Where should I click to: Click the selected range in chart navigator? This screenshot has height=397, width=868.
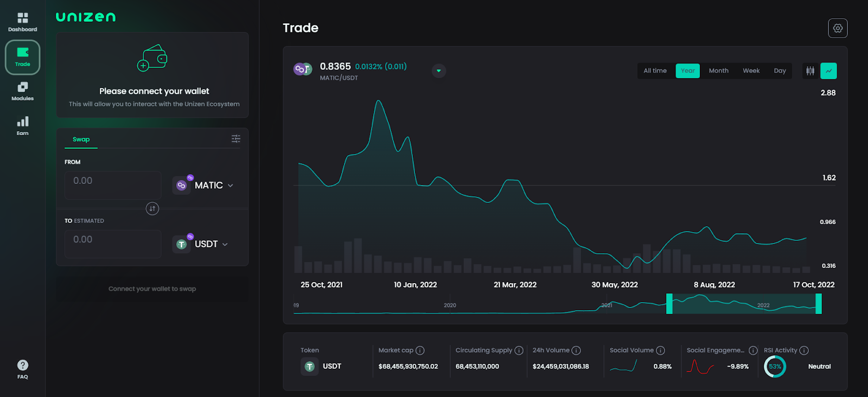pos(744,304)
